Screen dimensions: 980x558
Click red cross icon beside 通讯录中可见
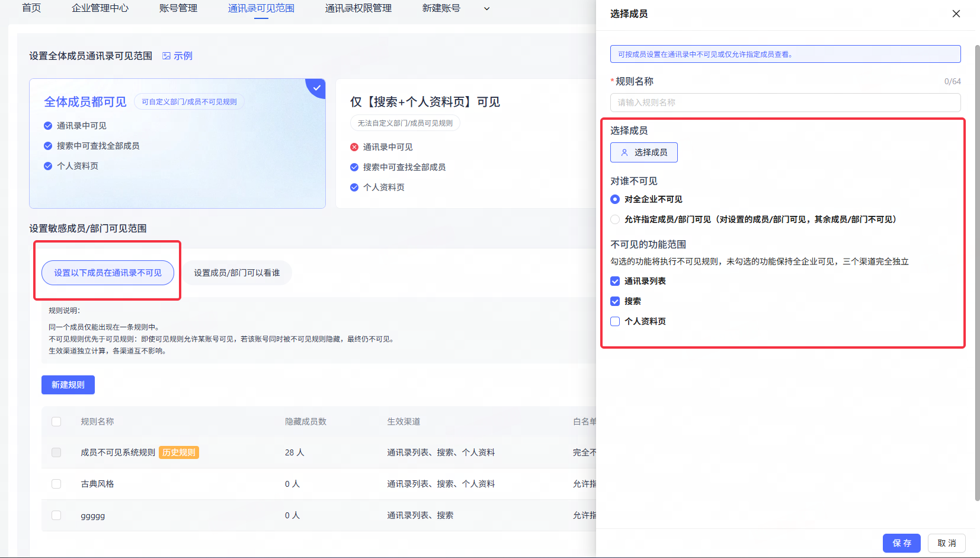click(x=354, y=147)
